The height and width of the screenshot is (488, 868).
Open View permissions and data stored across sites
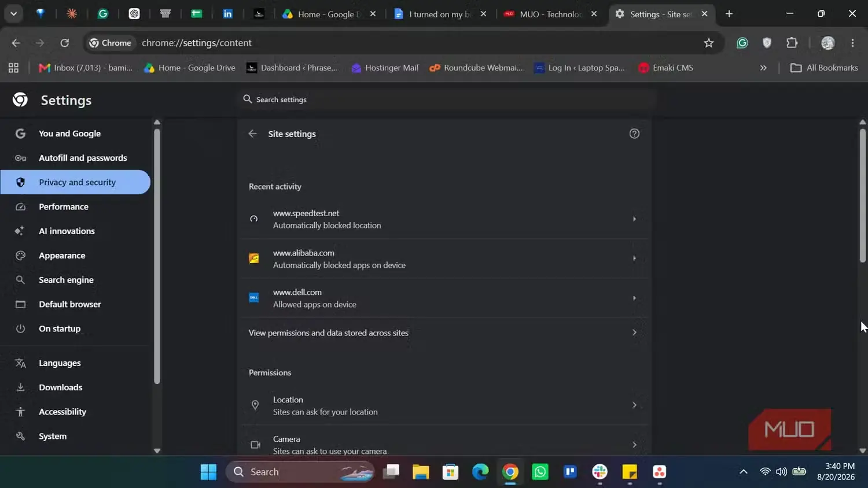[444, 332]
